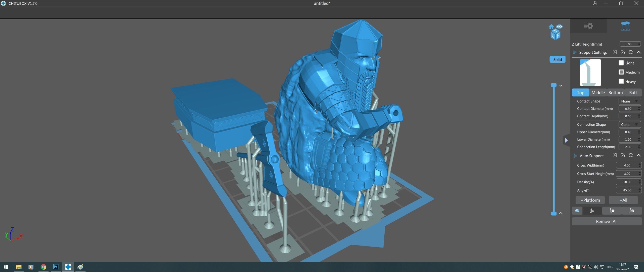Open Photoshop from taskbar
Viewport: 644px width, 272px height.
[x=56, y=267]
